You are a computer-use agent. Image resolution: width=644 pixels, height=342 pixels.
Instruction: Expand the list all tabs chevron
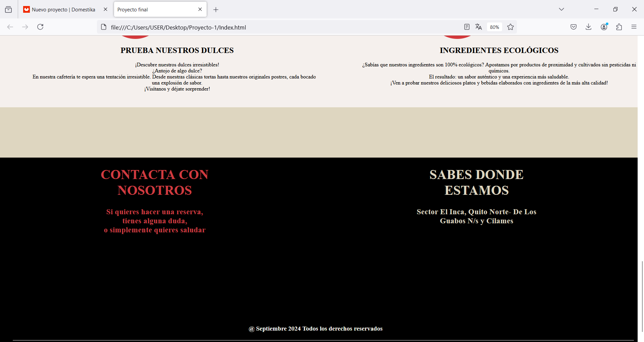[561, 9]
